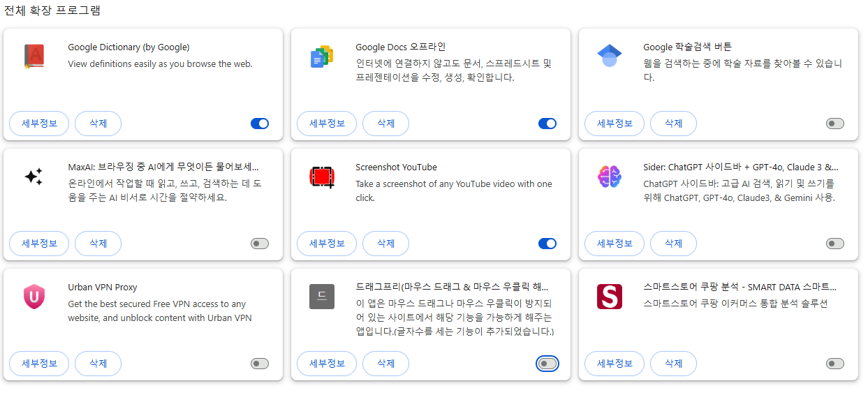Open 세부정보 for MaxAI extension

(39, 244)
